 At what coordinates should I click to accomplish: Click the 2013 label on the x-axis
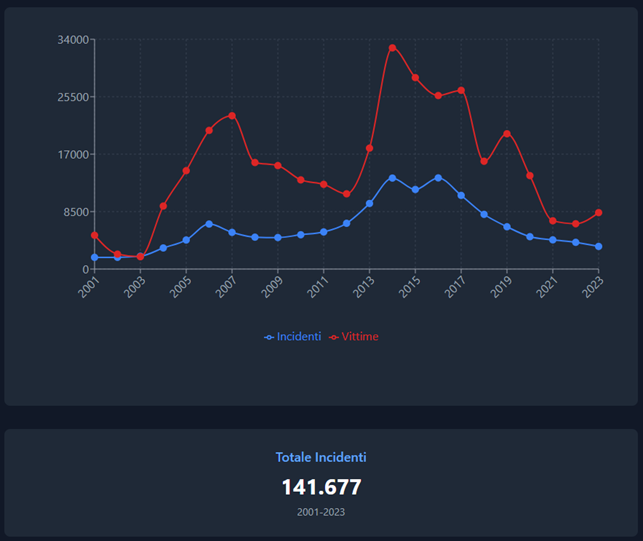click(x=366, y=287)
